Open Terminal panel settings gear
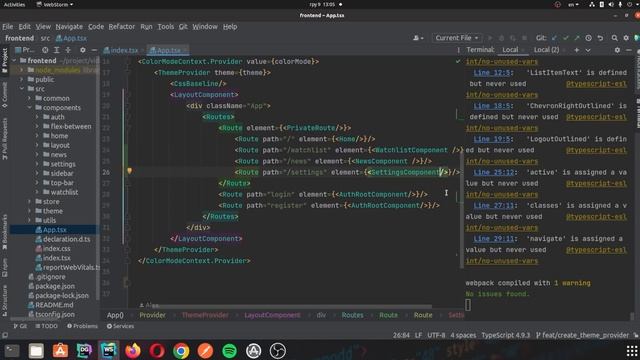640x360 pixels. [617, 50]
